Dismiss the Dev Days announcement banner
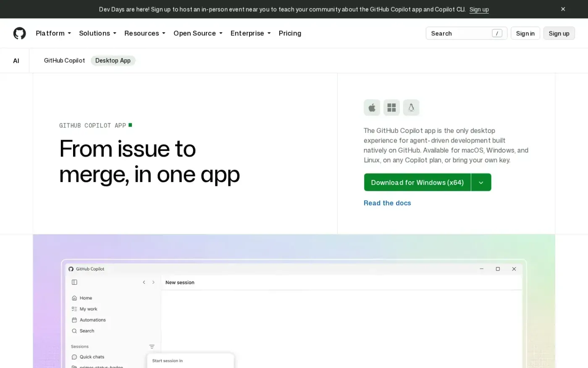This screenshot has width=588, height=368. (x=563, y=9)
